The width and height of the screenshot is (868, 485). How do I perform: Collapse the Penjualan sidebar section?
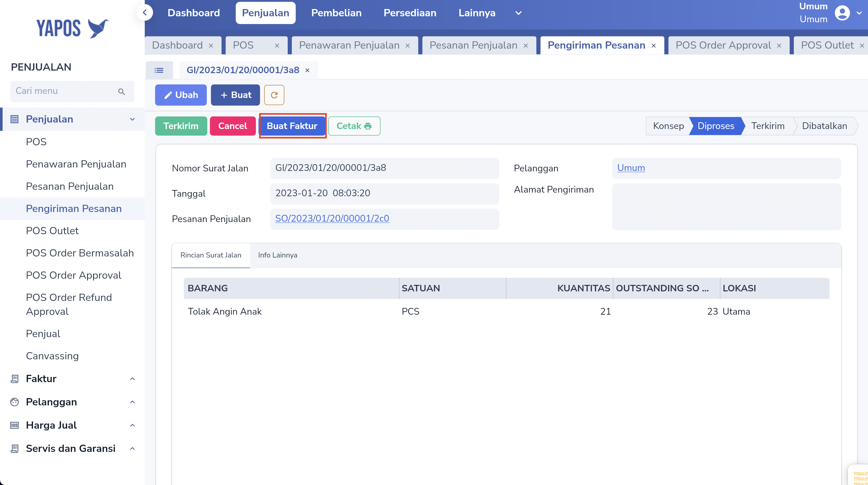click(x=132, y=119)
